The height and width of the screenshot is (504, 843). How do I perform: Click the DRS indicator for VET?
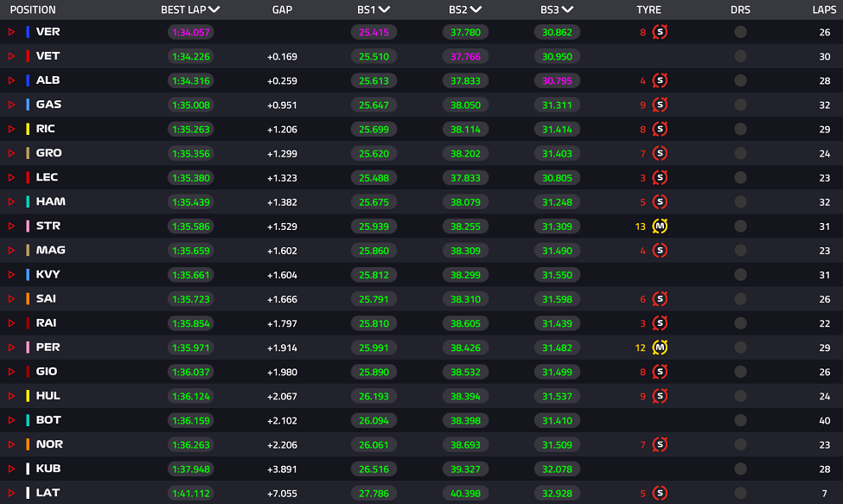click(740, 56)
